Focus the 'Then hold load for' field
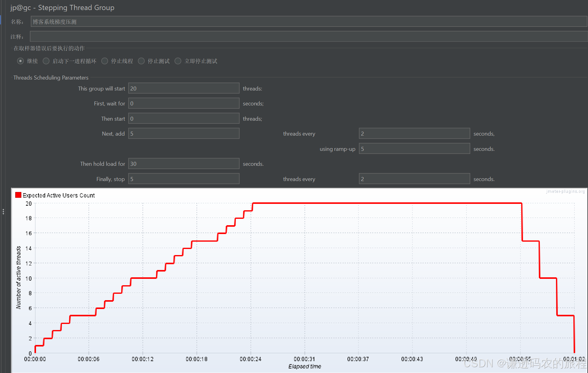Viewport: 588px width, 373px height. (x=184, y=164)
